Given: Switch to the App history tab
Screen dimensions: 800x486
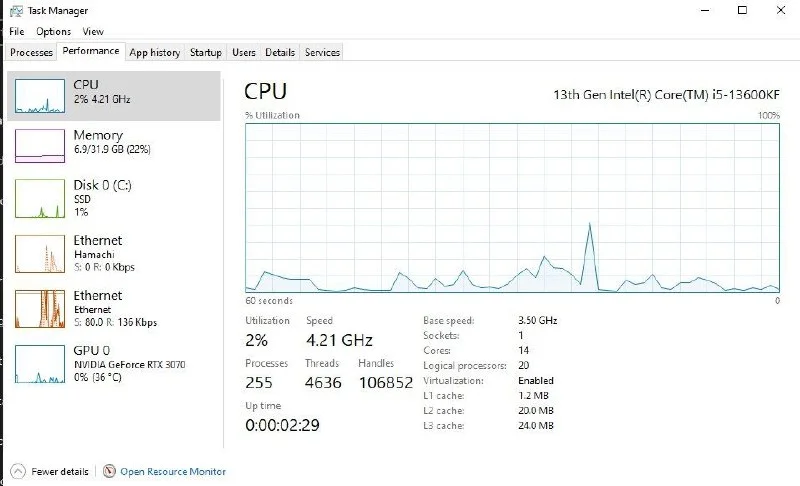Looking at the screenshot, I should (x=155, y=52).
